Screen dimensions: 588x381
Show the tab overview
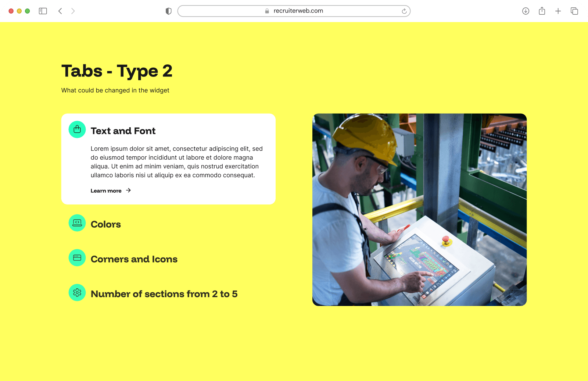[x=574, y=11]
